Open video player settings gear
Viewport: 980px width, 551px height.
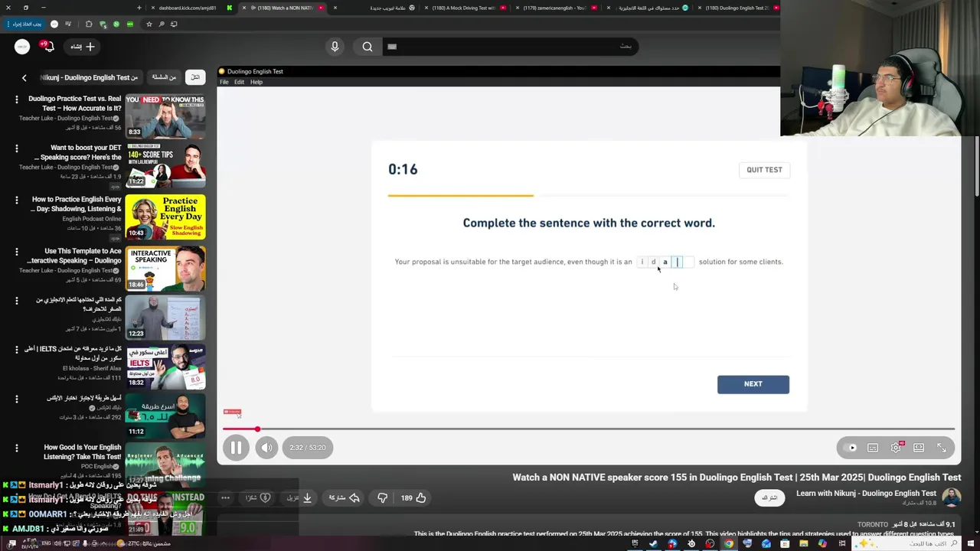[896, 448]
